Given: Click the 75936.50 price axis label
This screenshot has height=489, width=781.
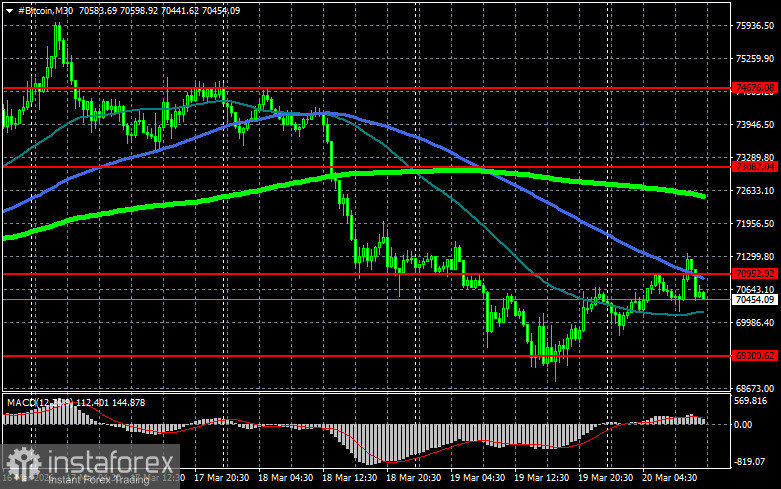Looking at the screenshot, I should (x=755, y=25).
